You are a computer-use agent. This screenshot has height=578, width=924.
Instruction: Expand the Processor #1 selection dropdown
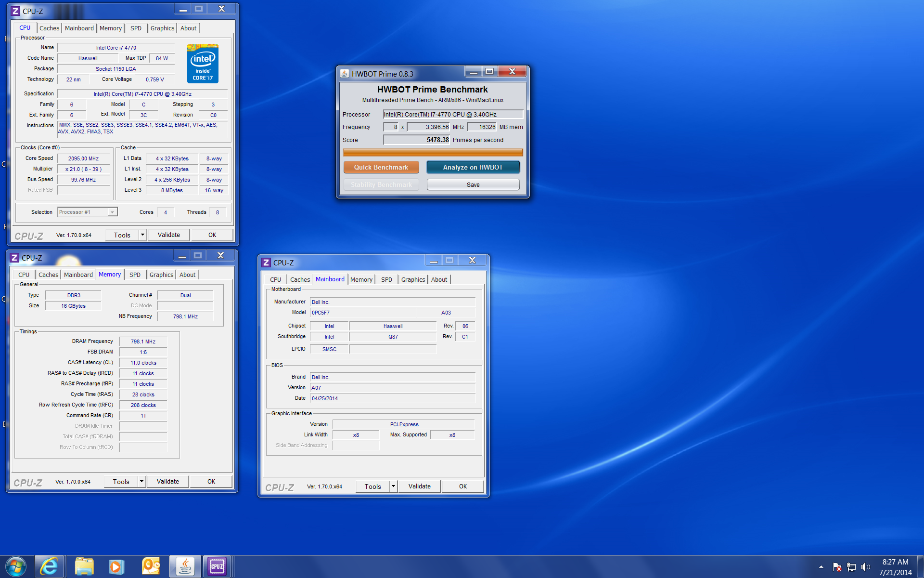(x=112, y=212)
